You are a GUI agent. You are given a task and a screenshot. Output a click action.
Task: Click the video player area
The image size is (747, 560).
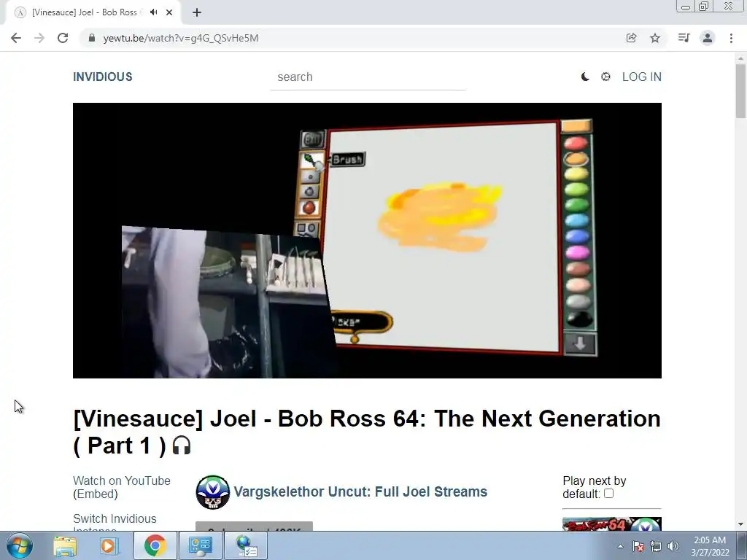point(368,241)
